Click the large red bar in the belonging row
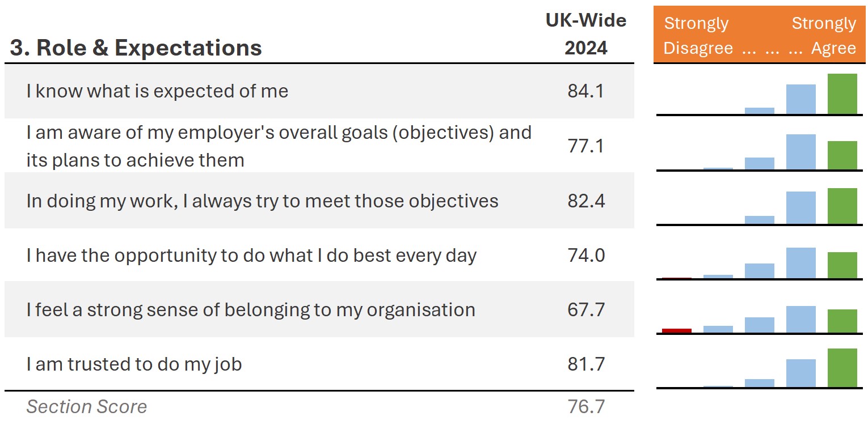 pyautogui.click(x=677, y=330)
